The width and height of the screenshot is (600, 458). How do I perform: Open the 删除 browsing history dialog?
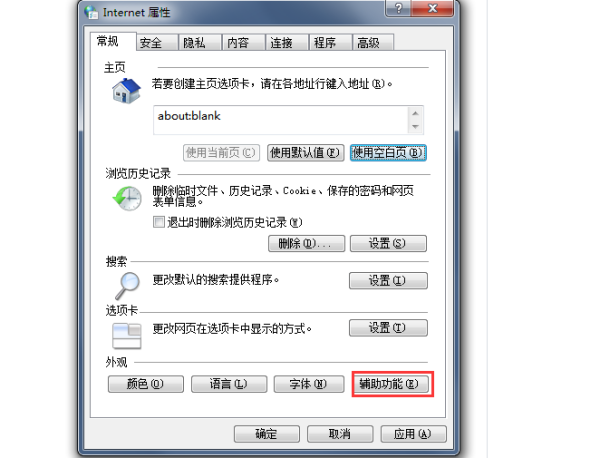tap(306, 243)
